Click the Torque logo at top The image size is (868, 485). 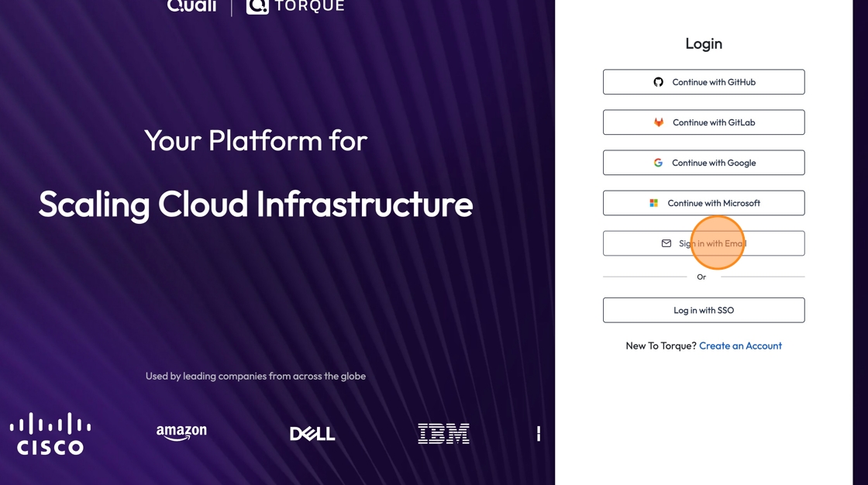pos(295,6)
